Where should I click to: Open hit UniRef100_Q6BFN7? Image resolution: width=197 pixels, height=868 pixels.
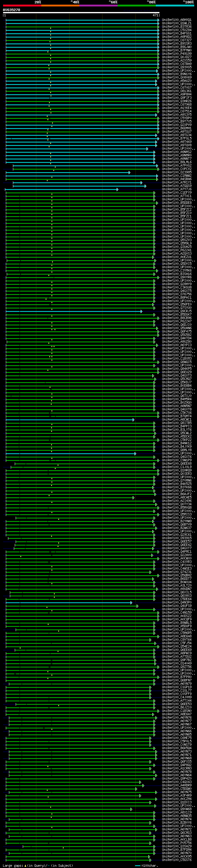pos(177,680)
